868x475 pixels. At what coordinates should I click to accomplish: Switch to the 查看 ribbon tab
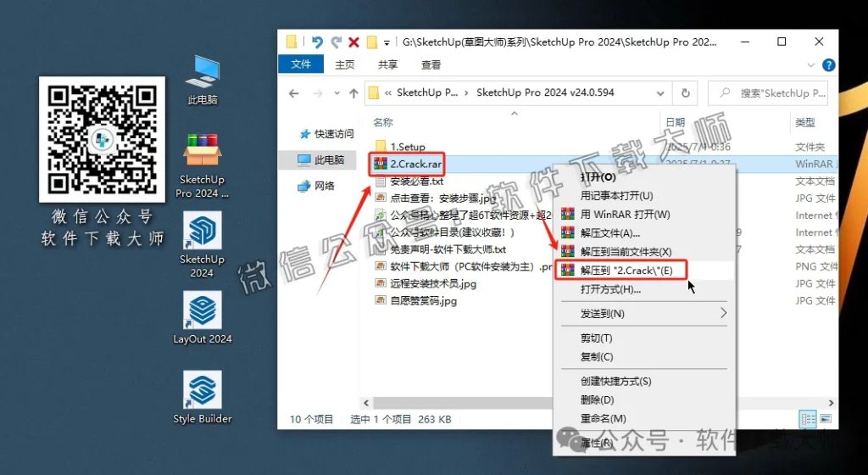(x=431, y=64)
